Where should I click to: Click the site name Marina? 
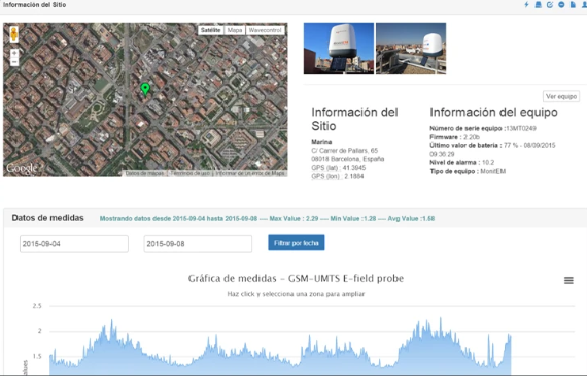tap(321, 142)
